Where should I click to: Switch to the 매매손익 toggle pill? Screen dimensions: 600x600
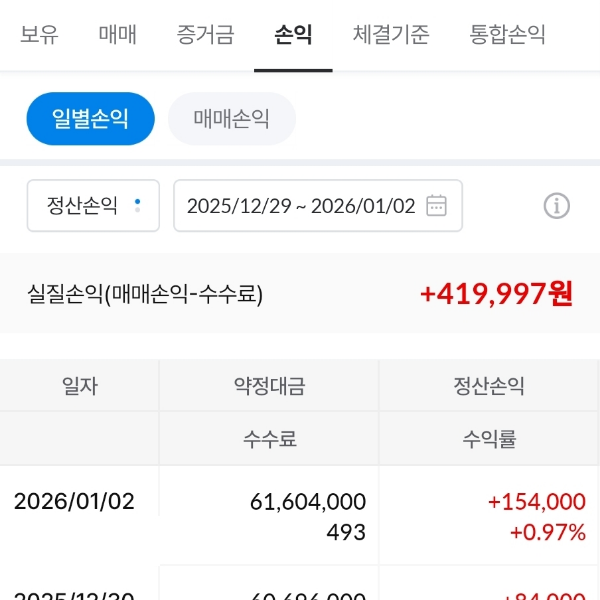coord(232,119)
